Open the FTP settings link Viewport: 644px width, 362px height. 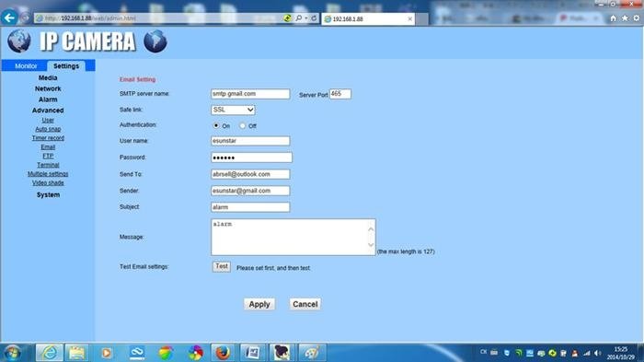pos(48,156)
